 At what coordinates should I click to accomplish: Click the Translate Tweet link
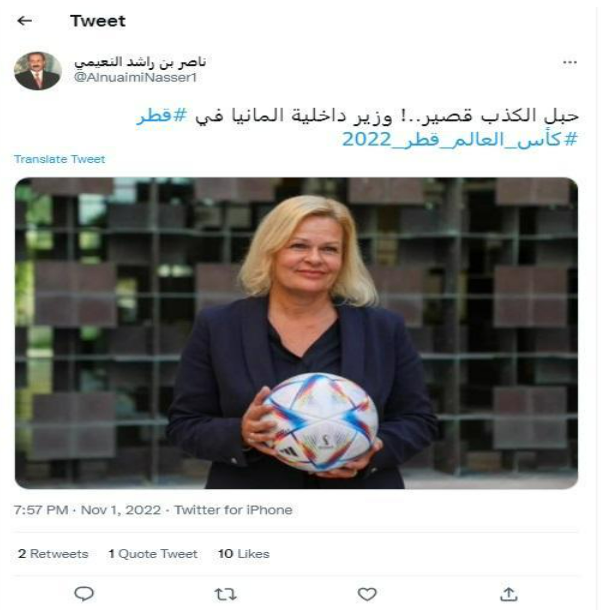click(x=60, y=159)
